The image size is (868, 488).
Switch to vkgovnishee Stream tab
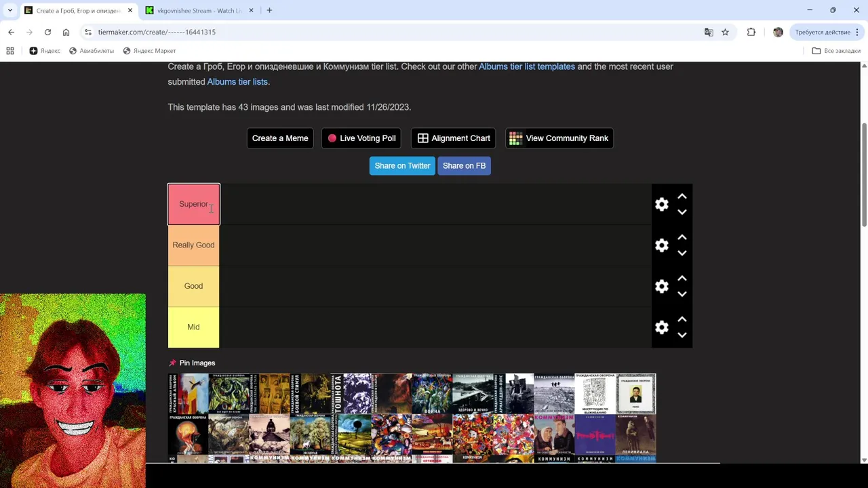click(x=199, y=11)
